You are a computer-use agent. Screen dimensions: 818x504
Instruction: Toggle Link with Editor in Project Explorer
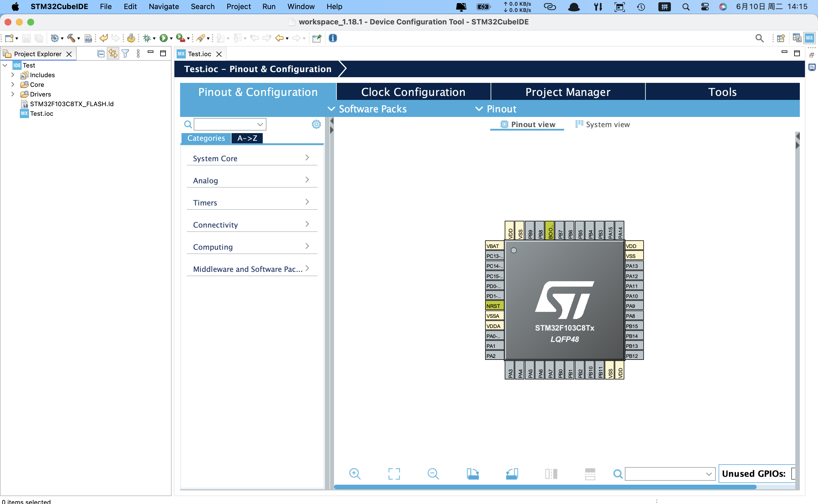(x=113, y=53)
